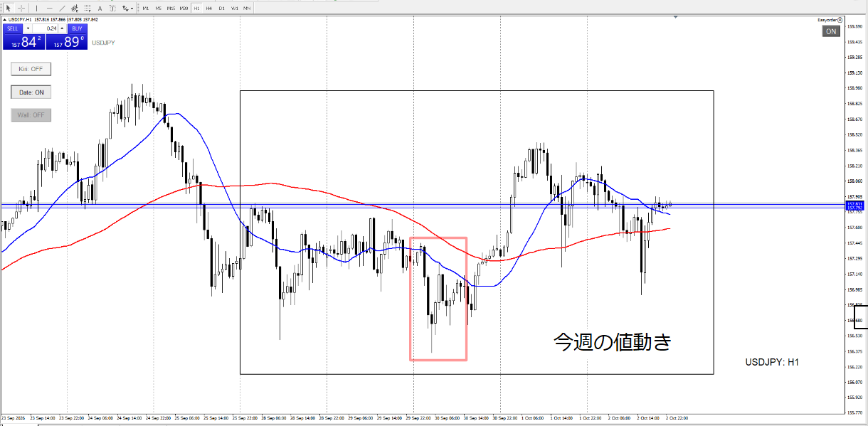The width and height of the screenshot is (868, 426).
Task: Switch chart to M30 timeframe
Action: (x=184, y=9)
